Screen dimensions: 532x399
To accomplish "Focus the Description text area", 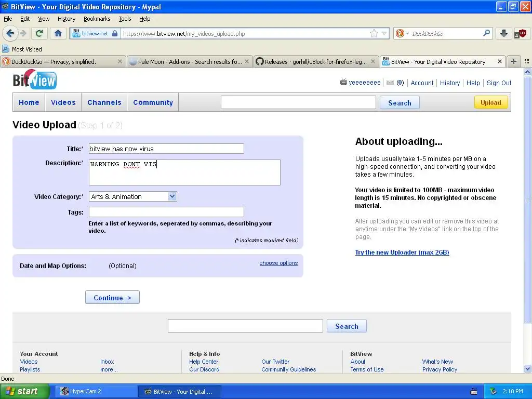I will pyautogui.click(x=184, y=172).
